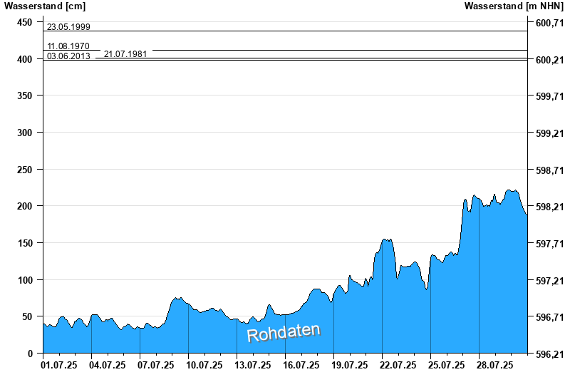570x392 pixels.
Task: Click the 10.07.25 date tick label
Action: [x=204, y=365]
